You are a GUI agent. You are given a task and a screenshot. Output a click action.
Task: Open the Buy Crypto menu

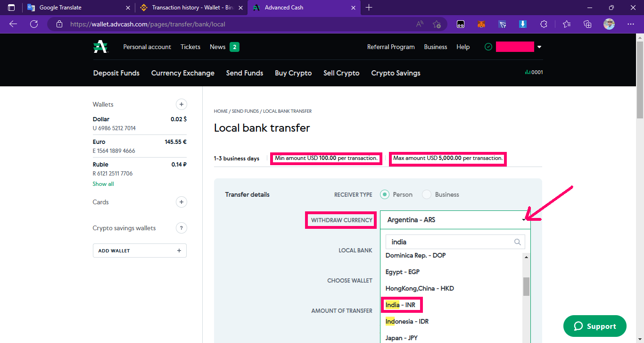[x=293, y=73]
